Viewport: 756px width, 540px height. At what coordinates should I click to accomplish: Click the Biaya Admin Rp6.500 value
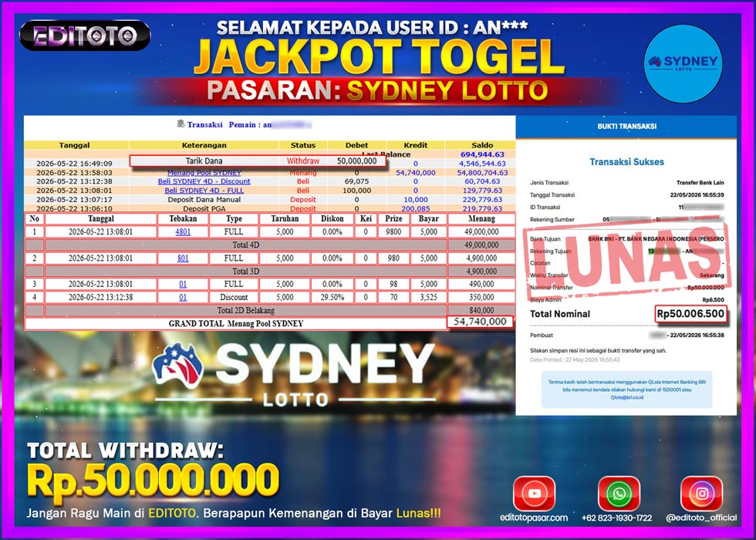pos(713,300)
